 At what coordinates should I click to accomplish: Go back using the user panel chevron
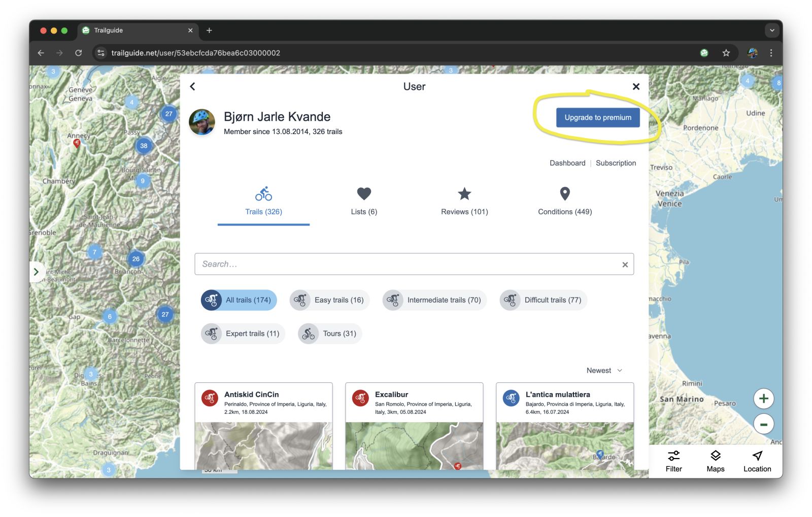click(192, 86)
